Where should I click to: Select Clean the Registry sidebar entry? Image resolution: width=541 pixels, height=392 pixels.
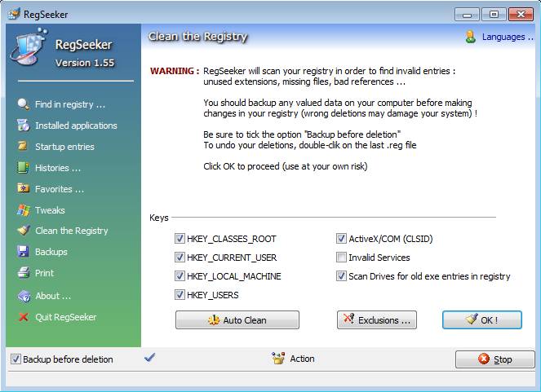72,231
